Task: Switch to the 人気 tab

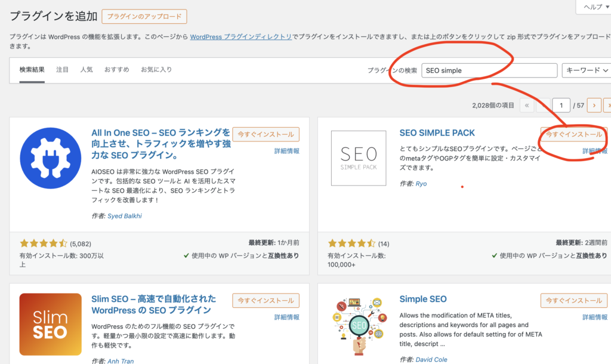Action: coord(87,70)
